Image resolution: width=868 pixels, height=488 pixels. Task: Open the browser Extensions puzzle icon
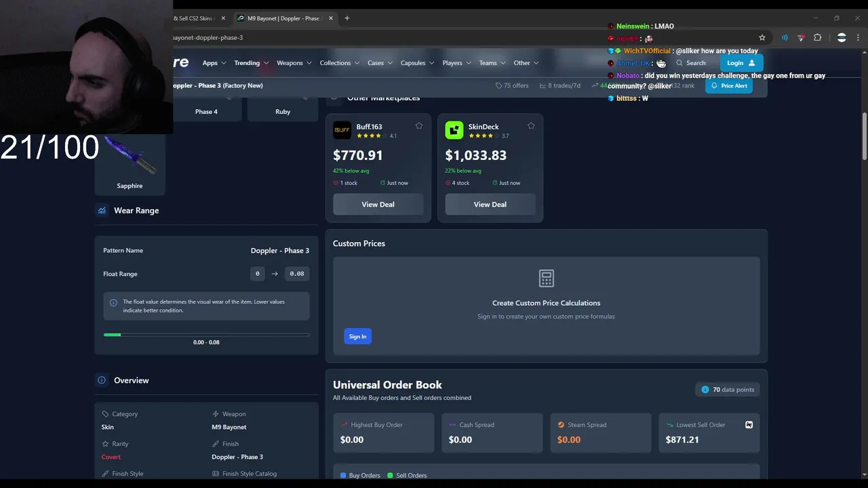click(x=817, y=38)
